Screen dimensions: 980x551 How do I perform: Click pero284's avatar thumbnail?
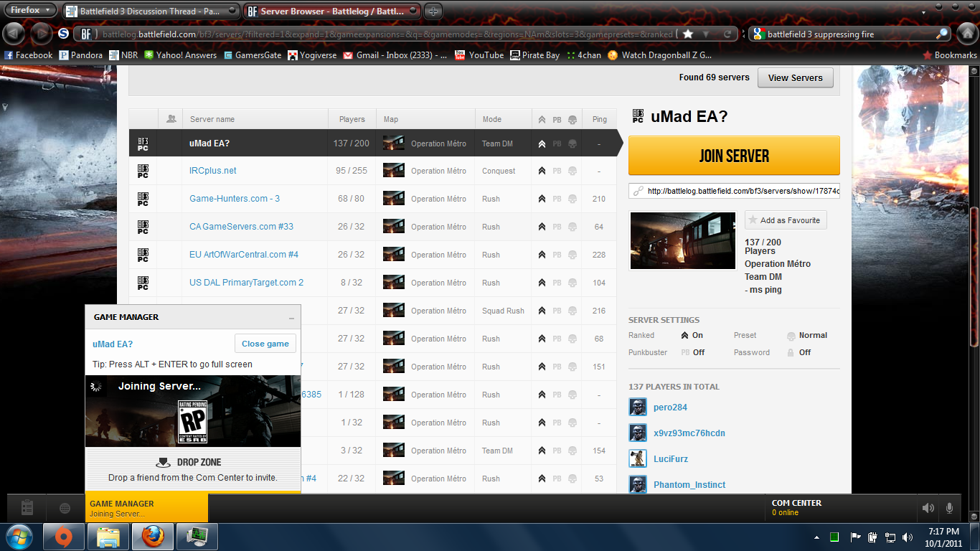[x=638, y=408]
